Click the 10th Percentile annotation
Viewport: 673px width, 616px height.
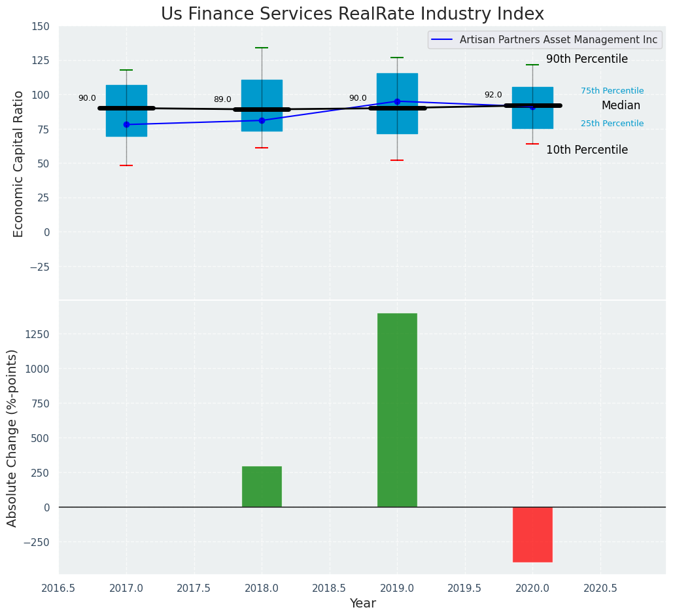[587, 150]
